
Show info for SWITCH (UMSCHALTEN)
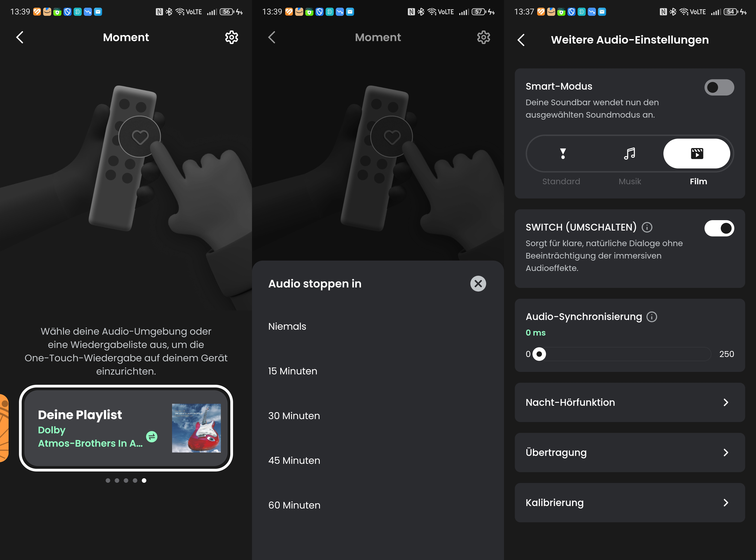click(x=647, y=227)
